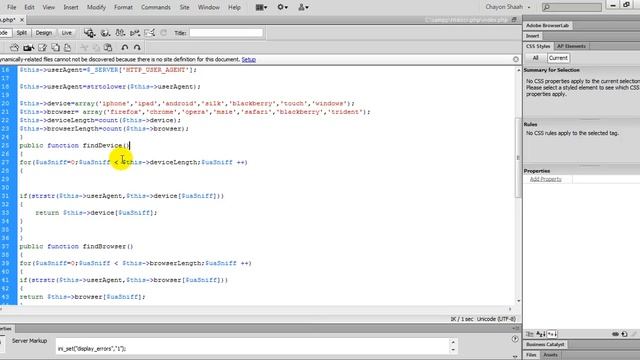Click the New CSS Rule icon
This screenshot has height=360, width=640.
(x=624, y=334)
